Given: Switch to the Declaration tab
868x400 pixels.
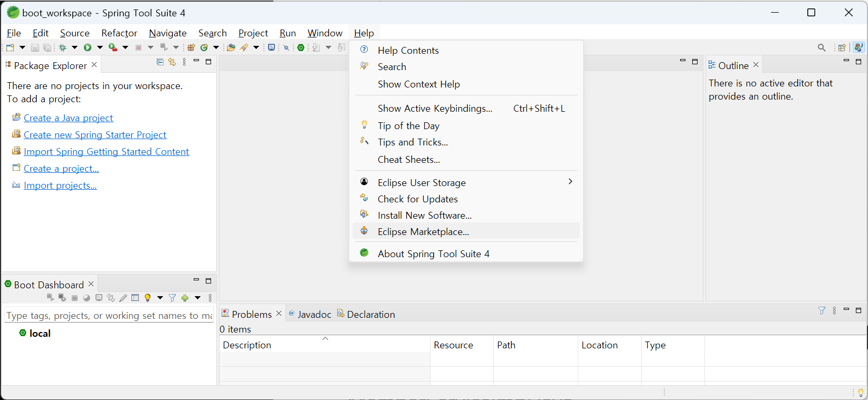Looking at the screenshot, I should coord(366,314).
